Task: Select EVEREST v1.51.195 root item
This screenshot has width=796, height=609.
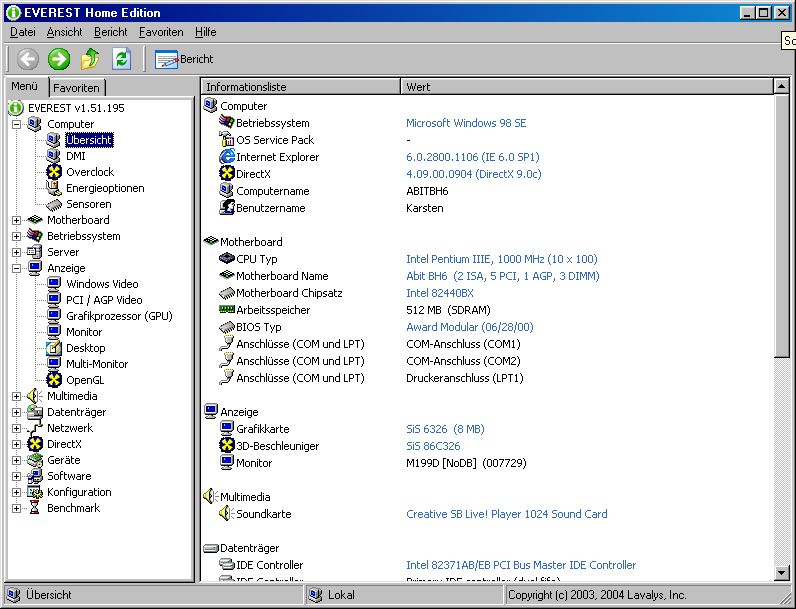Action: [x=76, y=108]
